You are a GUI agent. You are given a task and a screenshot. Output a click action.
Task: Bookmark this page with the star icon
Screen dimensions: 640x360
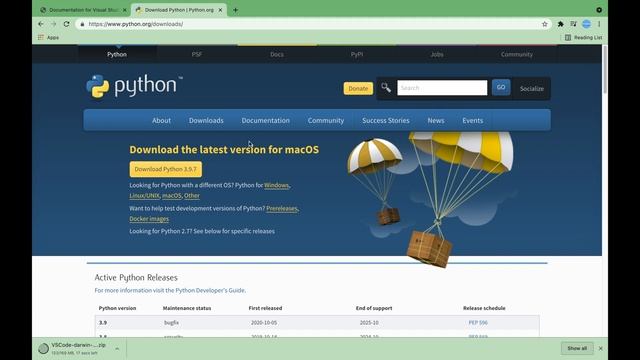click(544, 24)
